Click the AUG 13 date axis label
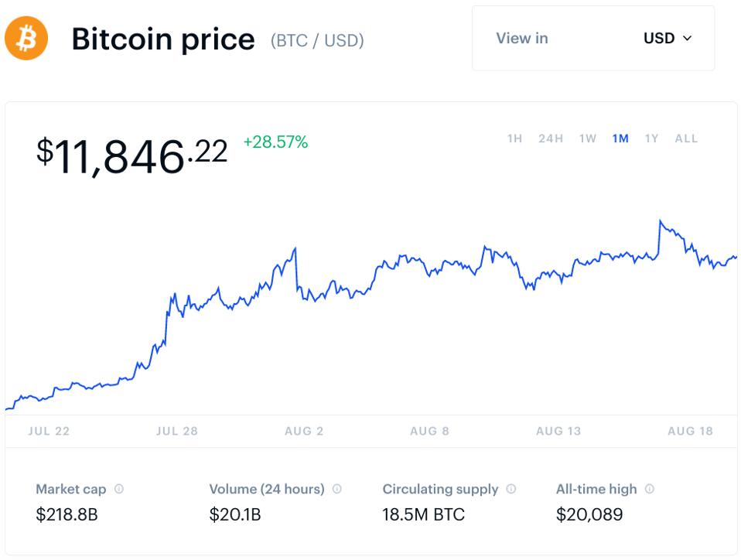The width and height of the screenshot is (741, 560). click(558, 431)
